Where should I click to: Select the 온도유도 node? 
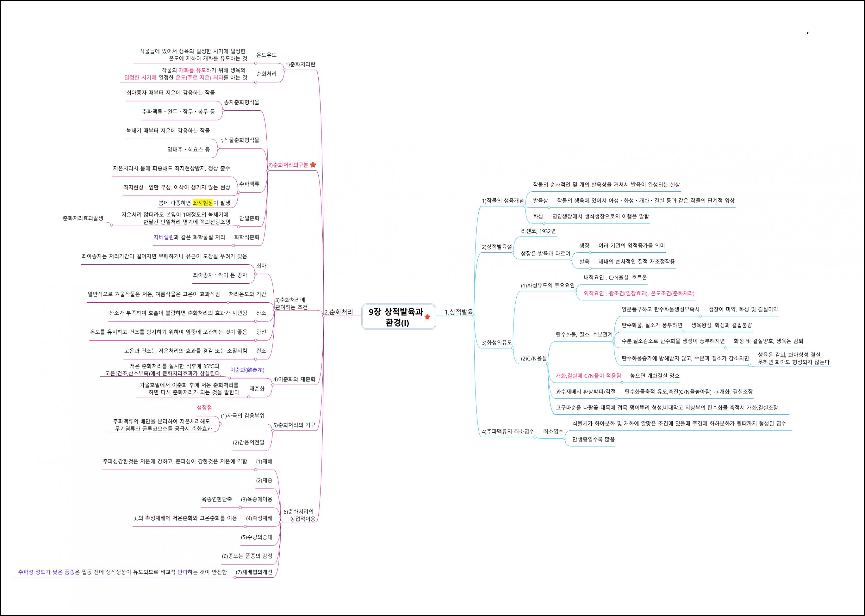266,54
